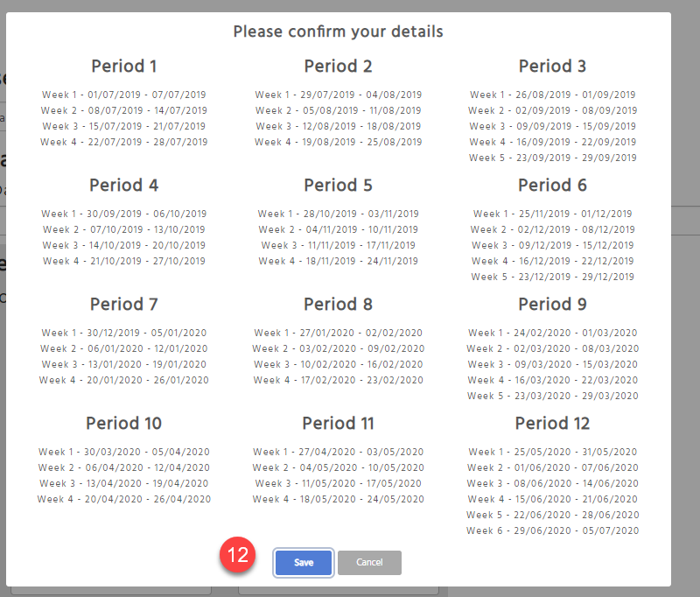Select row 'Week 3 - 11/05/2020 - 17/05/2020'
The height and width of the screenshot is (597, 700).
(x=338, y=483)
